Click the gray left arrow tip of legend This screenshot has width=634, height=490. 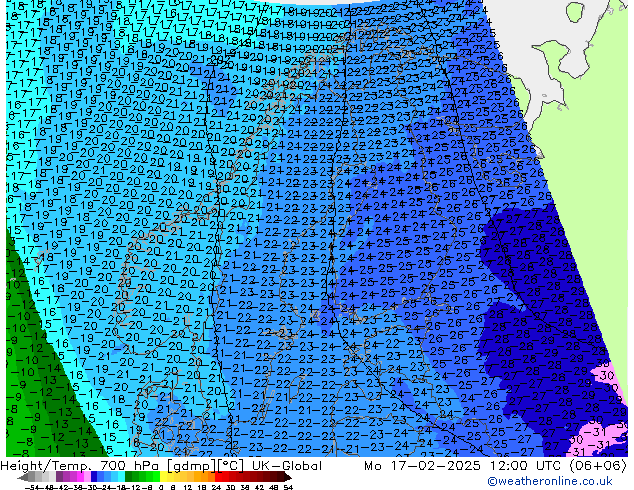click(22, 477)
